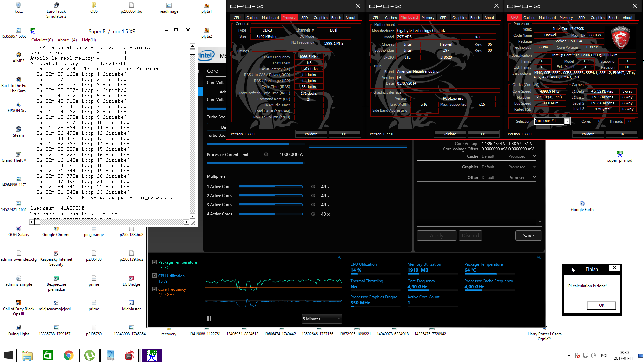Open super_pi_mod desktop icon
Viewport: 644px width, 362px height.
click(620, 157)
